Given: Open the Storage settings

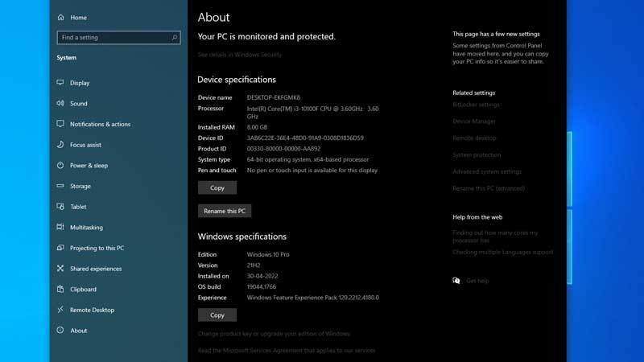Looking at the screenshot, I should 80,187.
